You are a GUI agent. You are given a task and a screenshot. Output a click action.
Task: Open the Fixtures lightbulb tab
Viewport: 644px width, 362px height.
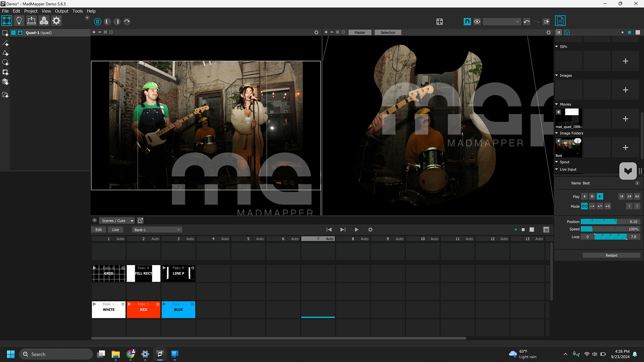coord(19,21)
